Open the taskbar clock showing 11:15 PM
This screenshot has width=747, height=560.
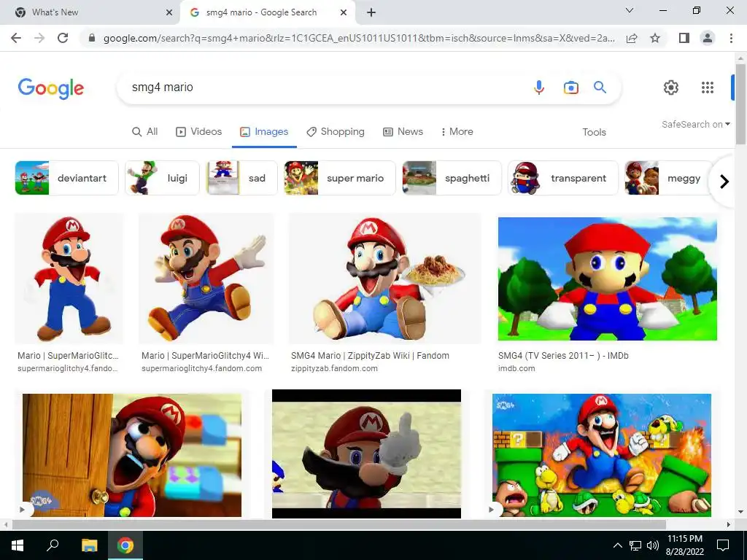684,545
